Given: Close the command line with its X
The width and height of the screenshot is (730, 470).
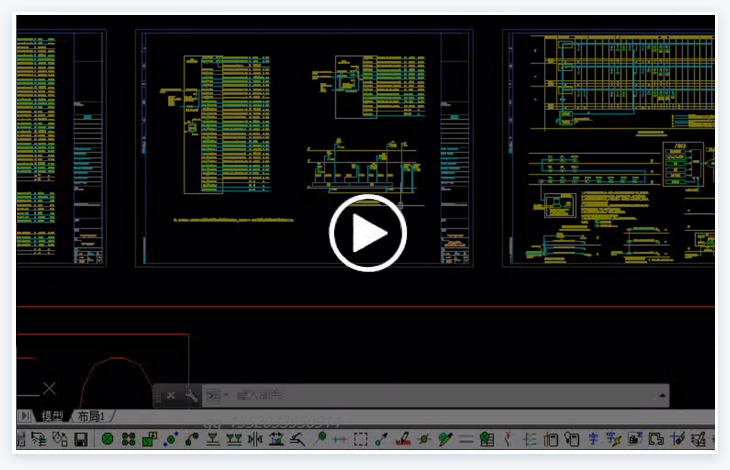Looking at the screenshot, I should tap(171, 395).
